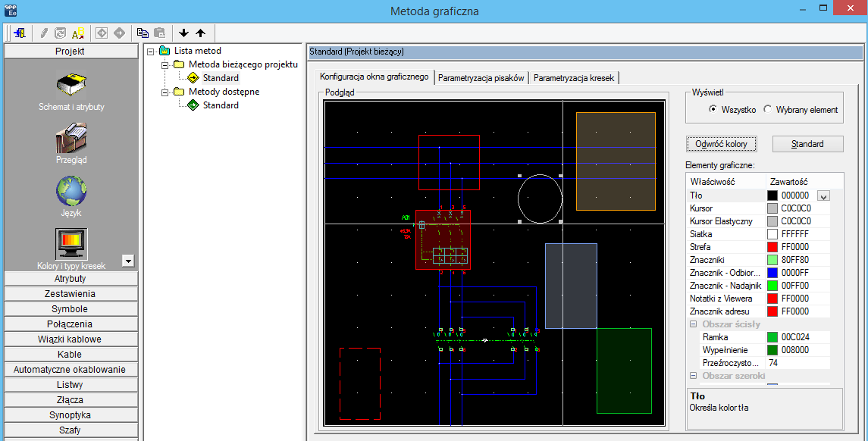Viewport: 868px width, 441px height.
Task: Click the AB rename toolbar icon
Action: coord(78,33)
